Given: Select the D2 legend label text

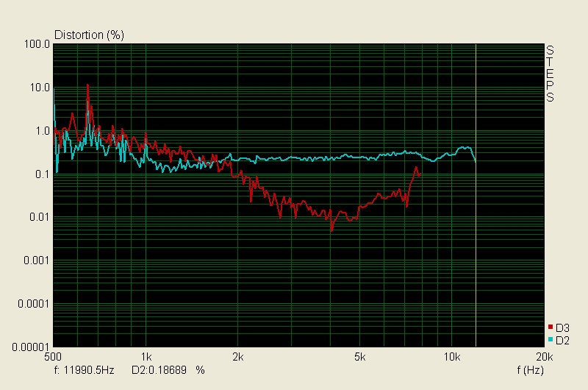Looking at the screenshot, I should tap(562, 339).
